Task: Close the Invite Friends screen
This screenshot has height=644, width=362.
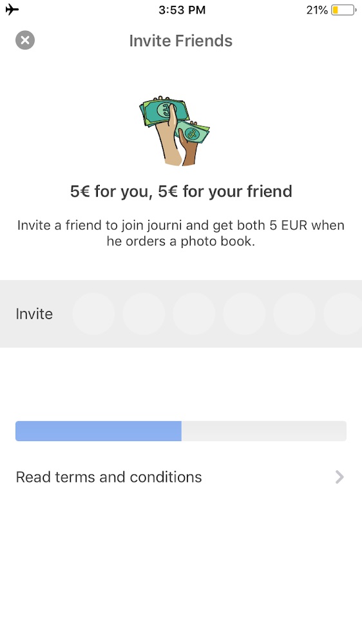Action: [25, 40]
